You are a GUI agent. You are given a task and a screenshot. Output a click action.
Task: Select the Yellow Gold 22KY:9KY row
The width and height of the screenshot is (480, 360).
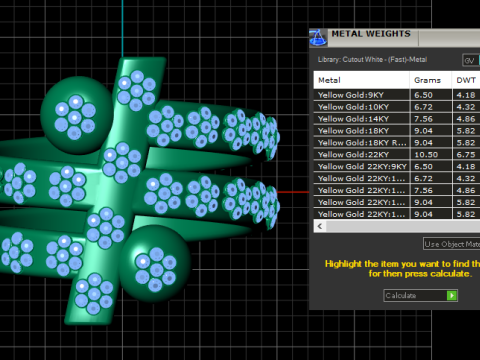coord(397,167)
